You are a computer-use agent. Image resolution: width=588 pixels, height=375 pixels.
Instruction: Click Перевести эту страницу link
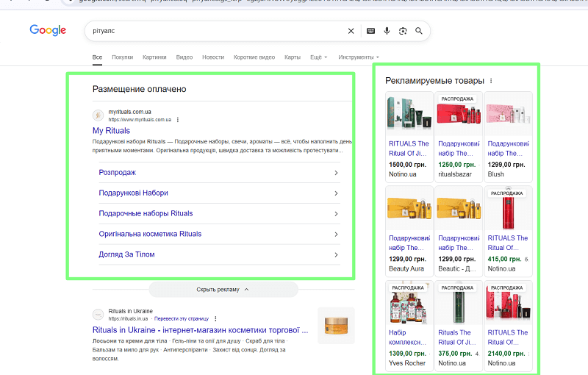pyautogui.click(x=182, y=319)
